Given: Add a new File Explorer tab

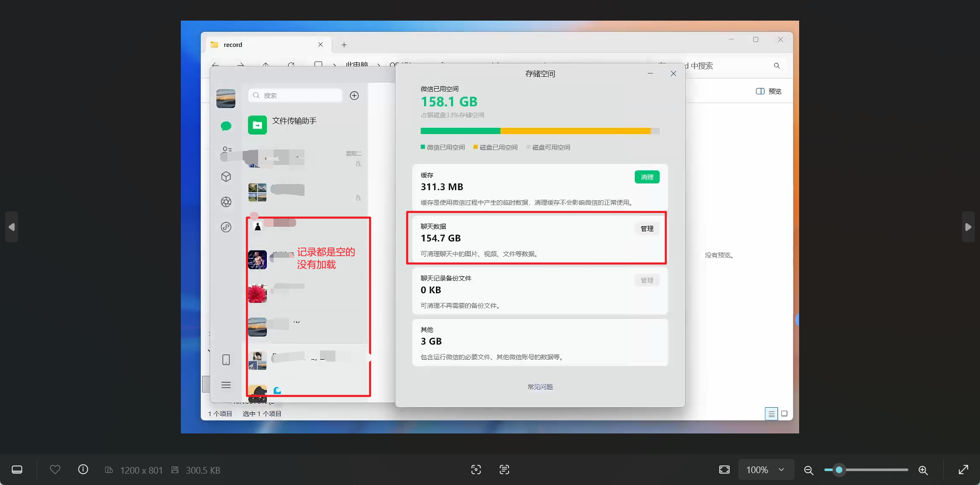Looking at the screenshot, I should pyautogui.click(x=344, y=45).
